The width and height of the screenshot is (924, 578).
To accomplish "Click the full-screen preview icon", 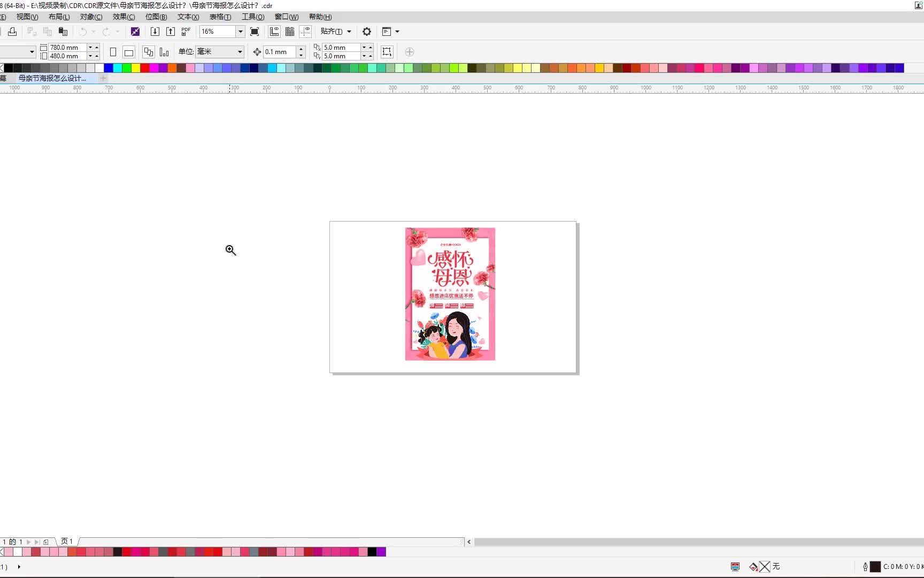I will 255,32.
